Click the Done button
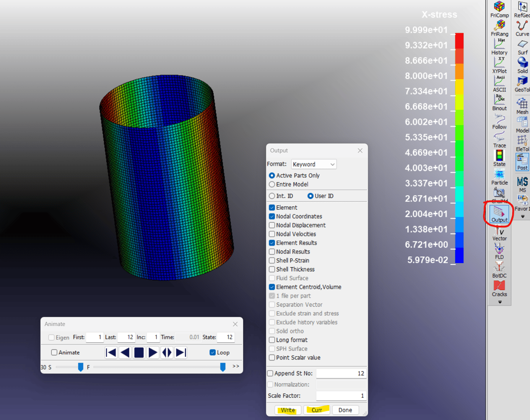Viewport: 530px width, 420px height. pos(345,410)
